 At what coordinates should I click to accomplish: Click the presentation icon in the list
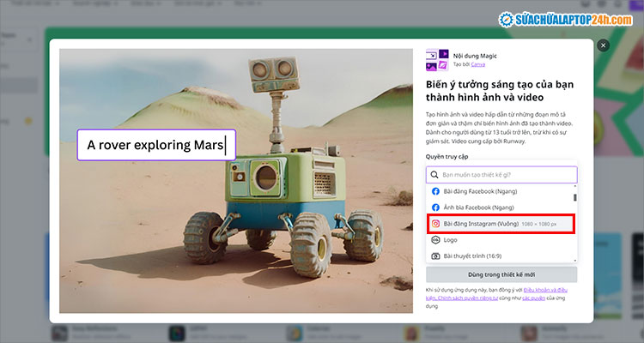435,256
